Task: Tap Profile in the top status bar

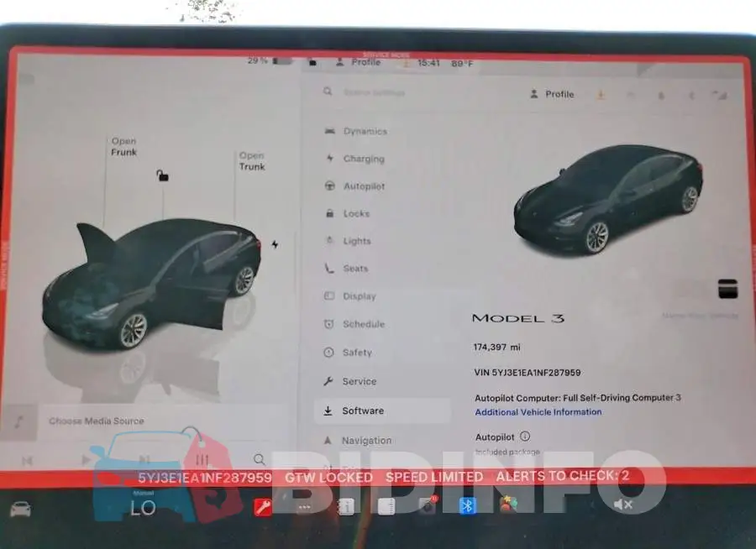Action: pos(360,62)
